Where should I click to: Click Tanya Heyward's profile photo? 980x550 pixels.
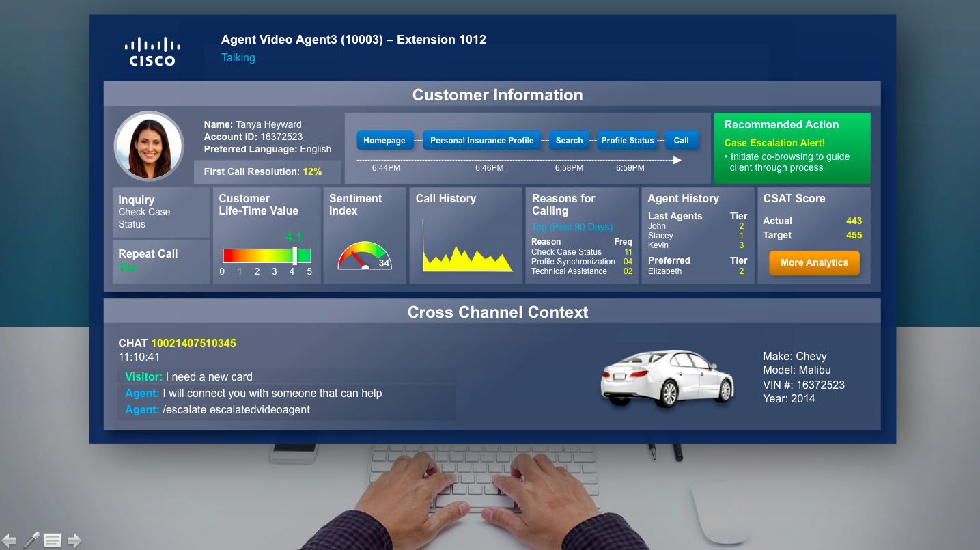point(148,146)
